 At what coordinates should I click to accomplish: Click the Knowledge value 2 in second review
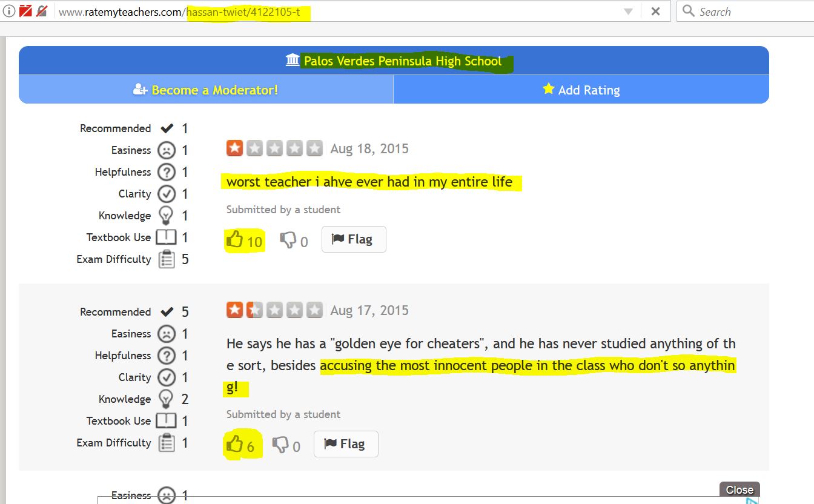coord(185,399)
